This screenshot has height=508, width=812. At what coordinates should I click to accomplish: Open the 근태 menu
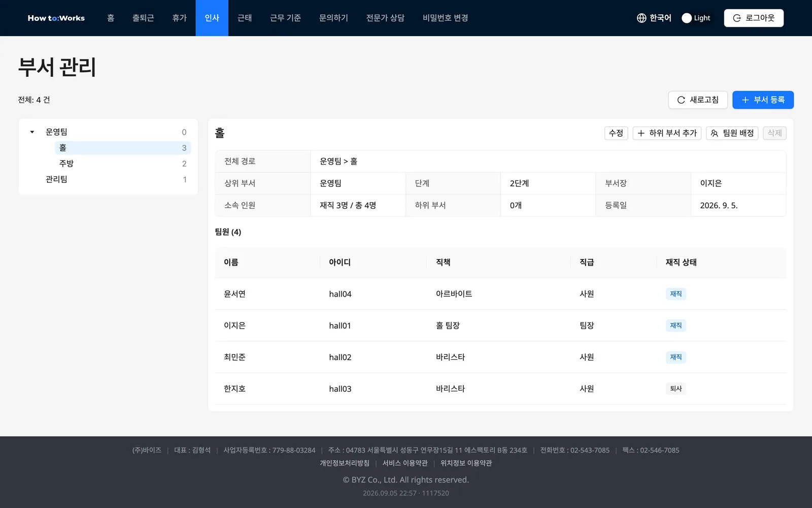pos(245,18)
